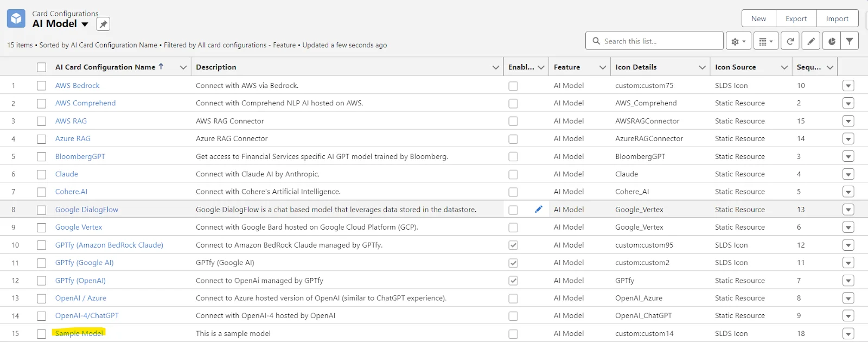Open the filters panel funnel icon
Image resolution: width=868 pixels, height=342 pixels.
pyautogui.click(x=850, y=41)
